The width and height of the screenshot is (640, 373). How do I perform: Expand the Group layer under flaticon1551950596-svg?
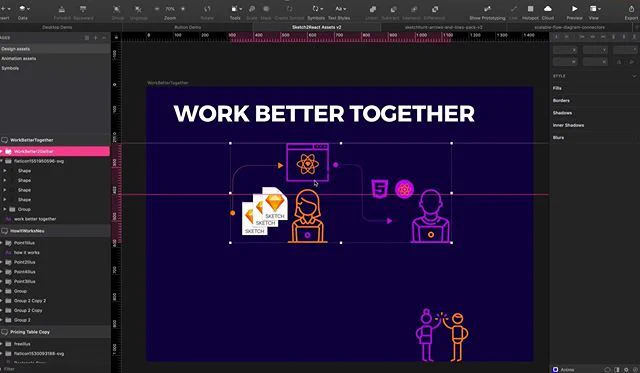click(x=5, y=209)
